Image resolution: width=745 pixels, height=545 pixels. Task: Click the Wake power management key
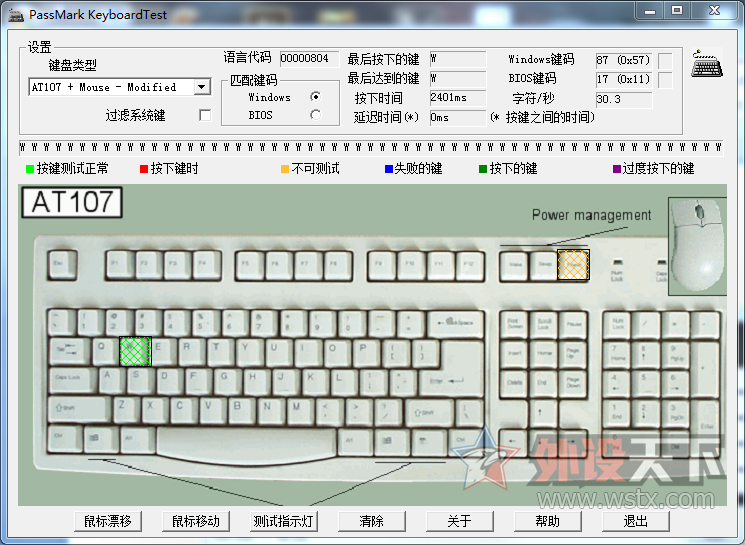[514, 265]
